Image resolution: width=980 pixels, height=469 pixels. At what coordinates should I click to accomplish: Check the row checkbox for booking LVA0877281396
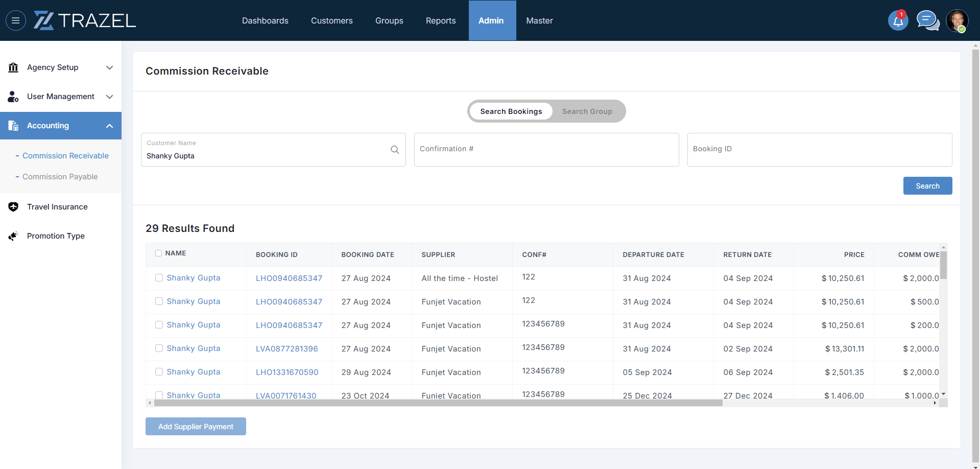(x=159, y=348)
